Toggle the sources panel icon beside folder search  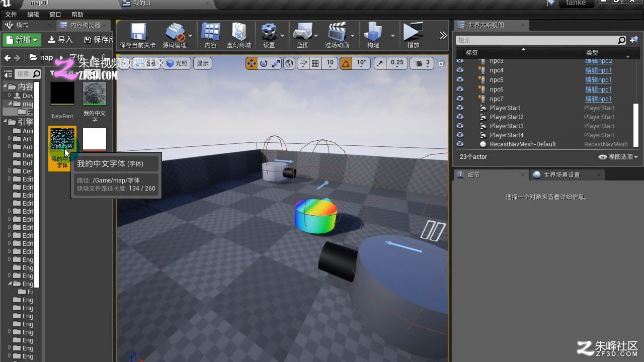(x=8, y=74)
